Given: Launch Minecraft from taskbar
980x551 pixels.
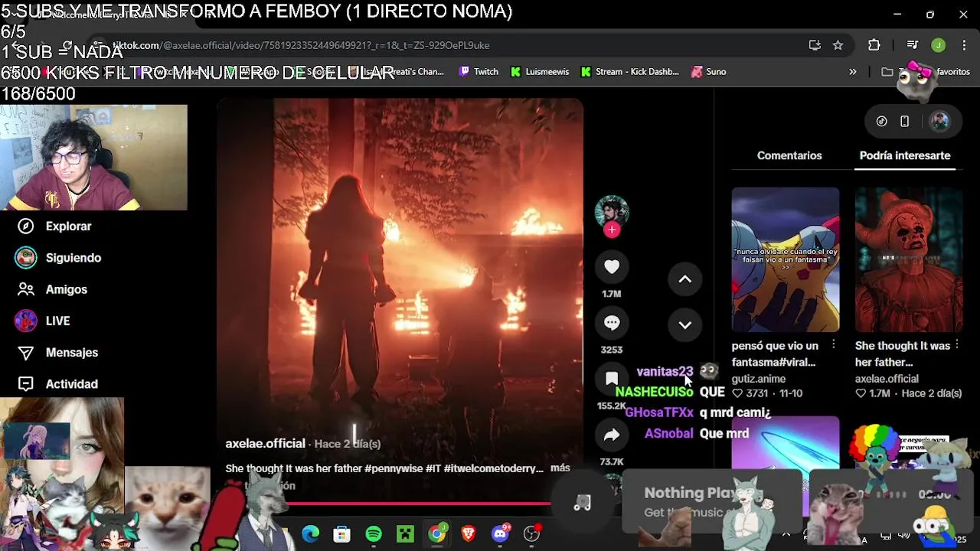Looking at the screenshot, I should [405, 533].
